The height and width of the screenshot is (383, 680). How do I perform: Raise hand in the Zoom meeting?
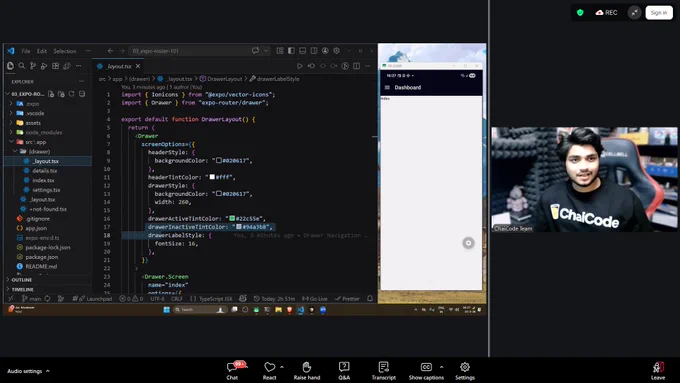pyautogui.click(x=307, y=371)
